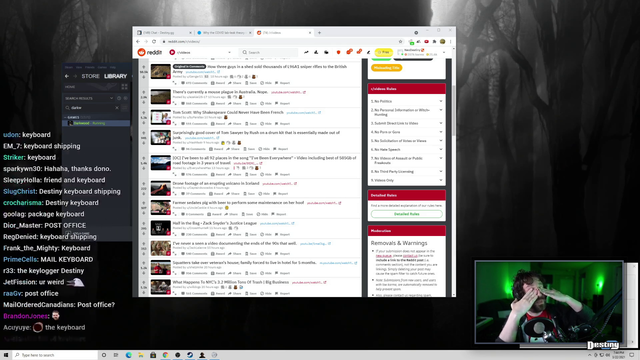Open the Reddit user account dropdown
640x360 pixels.
pos(422,52)
